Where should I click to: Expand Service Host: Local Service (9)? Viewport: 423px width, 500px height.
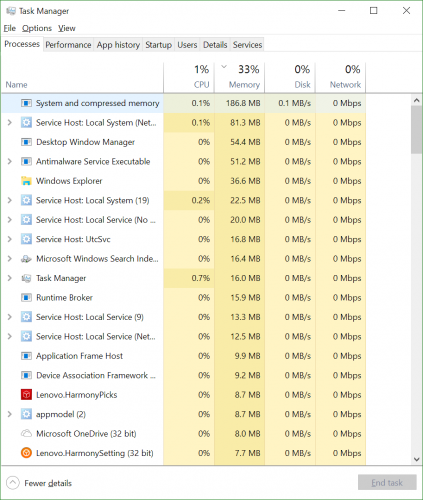tap(10, 317)
